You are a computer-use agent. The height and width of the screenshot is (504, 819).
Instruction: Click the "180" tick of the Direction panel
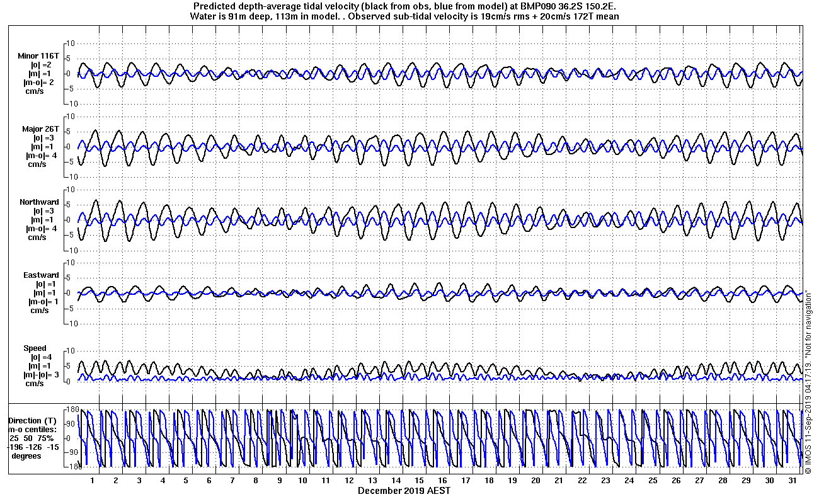(x=71, y=409)
